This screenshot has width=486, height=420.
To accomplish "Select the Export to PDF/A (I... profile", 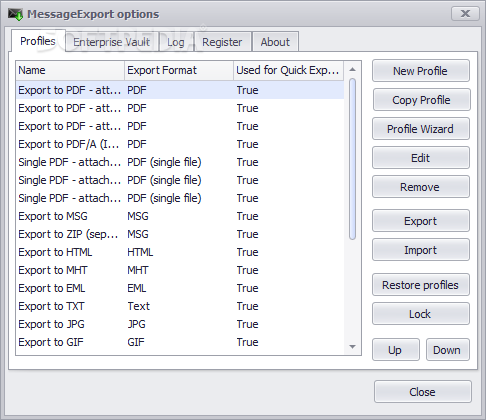I will pos(180,144).
